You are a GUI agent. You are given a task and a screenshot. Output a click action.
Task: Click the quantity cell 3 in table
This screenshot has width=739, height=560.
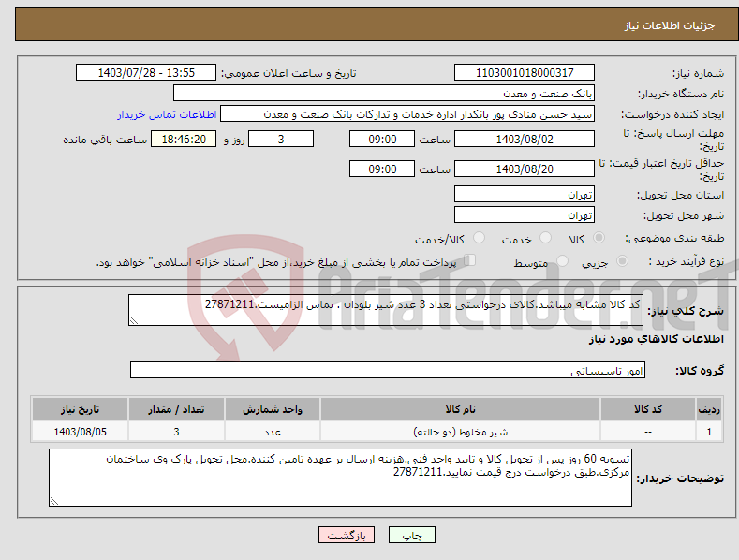[x=176, y=432]
